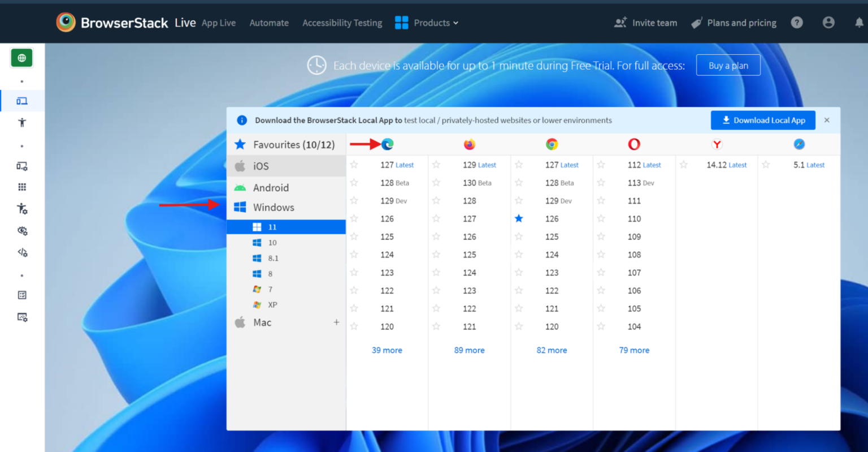
Task: Show 39 more Edge versions
Action: point(387,350)
